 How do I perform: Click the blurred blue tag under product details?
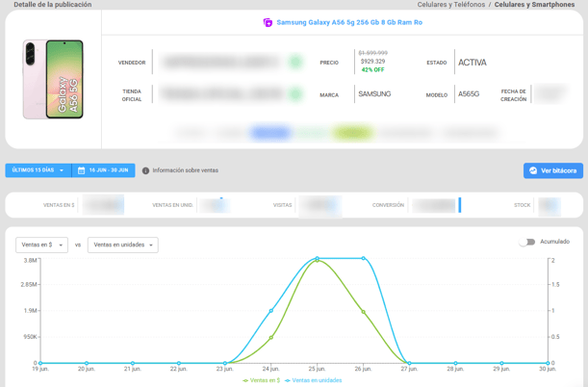[x=270, y=133]
